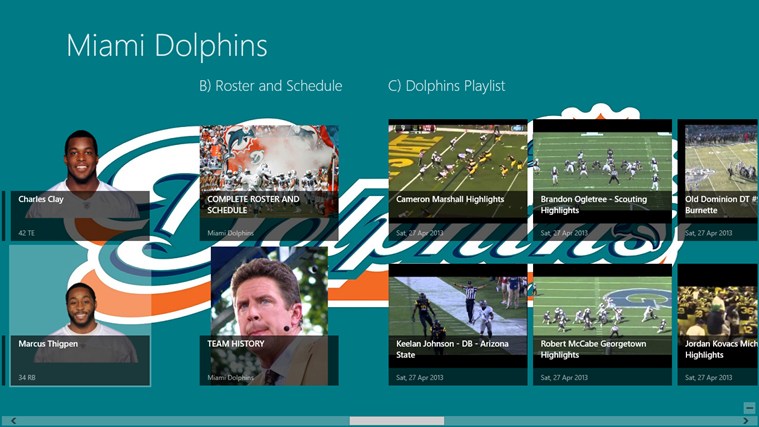
Task: Click the horizontal scrollbar thumb
Action: click(396, 421)
